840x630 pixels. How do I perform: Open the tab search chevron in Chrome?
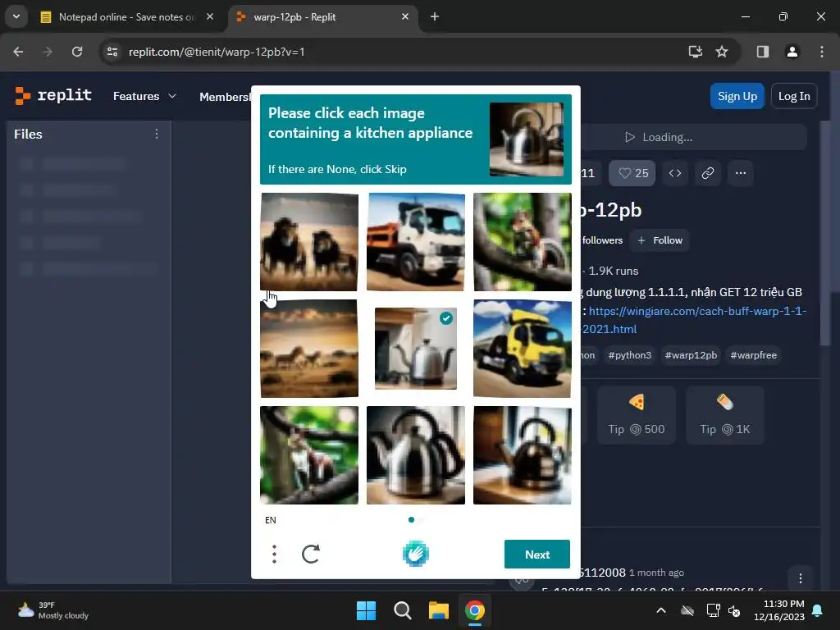point(16,16)
